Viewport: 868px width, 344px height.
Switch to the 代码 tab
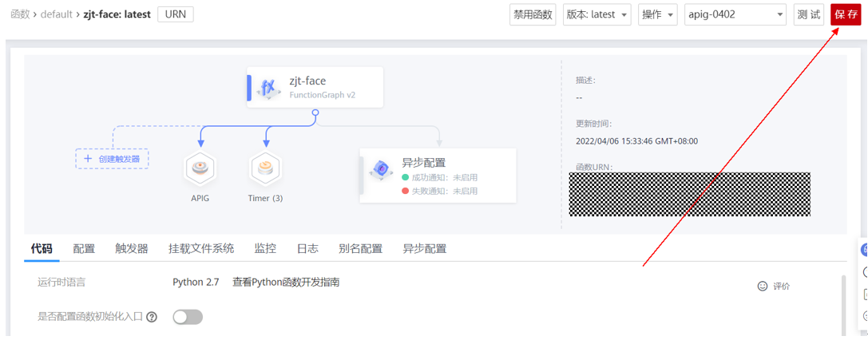42,249
